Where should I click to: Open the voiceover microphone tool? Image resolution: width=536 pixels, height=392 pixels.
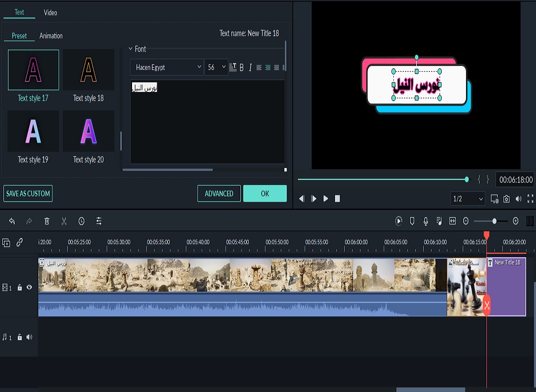point(425,221)
